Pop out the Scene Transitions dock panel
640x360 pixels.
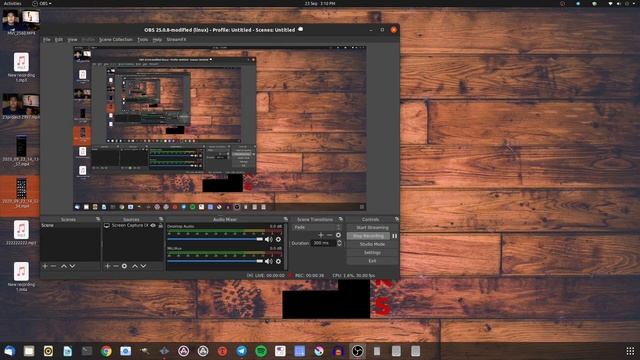pyautogui.click(x=341, y=219)
